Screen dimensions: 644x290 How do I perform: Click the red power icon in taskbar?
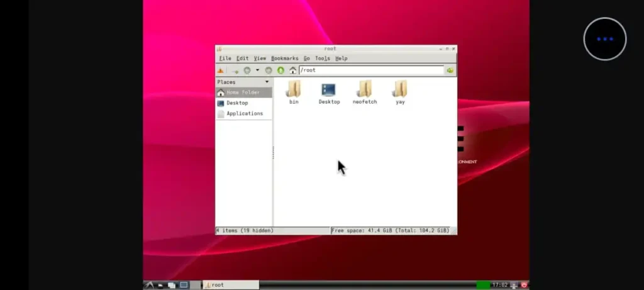point(523,285)
